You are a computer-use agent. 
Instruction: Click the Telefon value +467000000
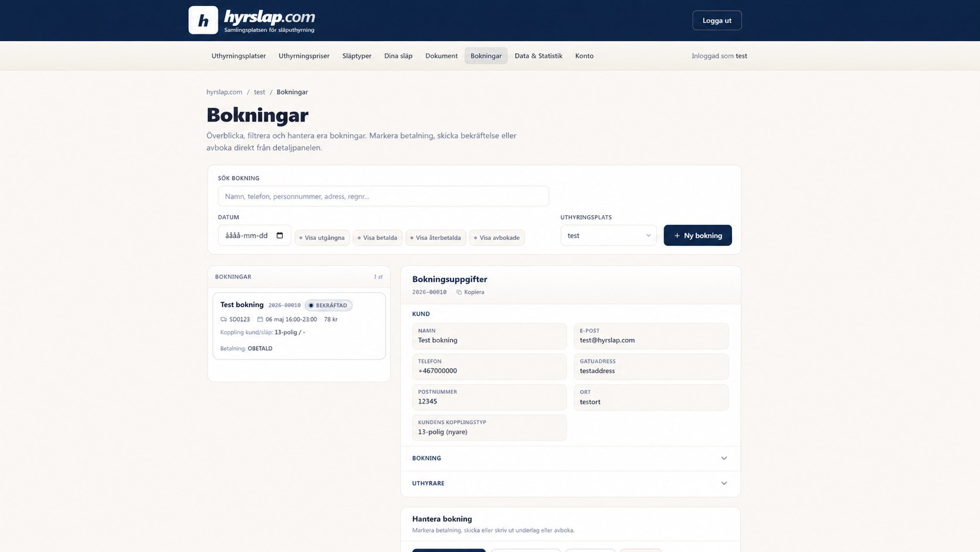(437, 371)
